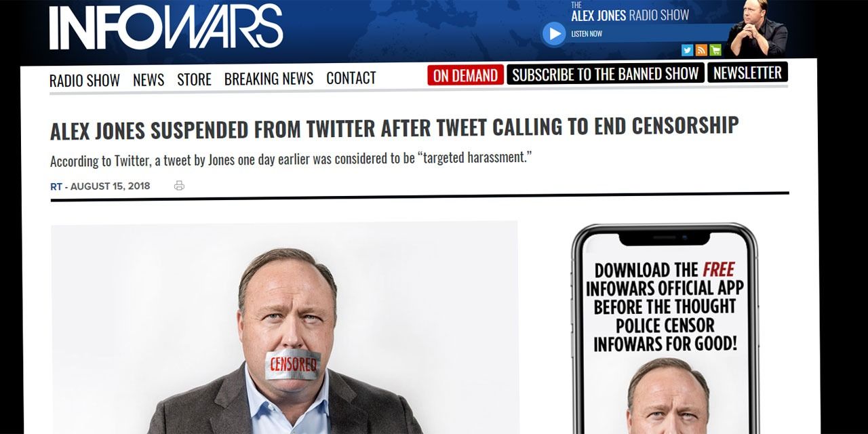Image resolution: width=868 pixels, height=434 pixels.
Task: Open the Radio Show menu item
Action: point(85,80)
